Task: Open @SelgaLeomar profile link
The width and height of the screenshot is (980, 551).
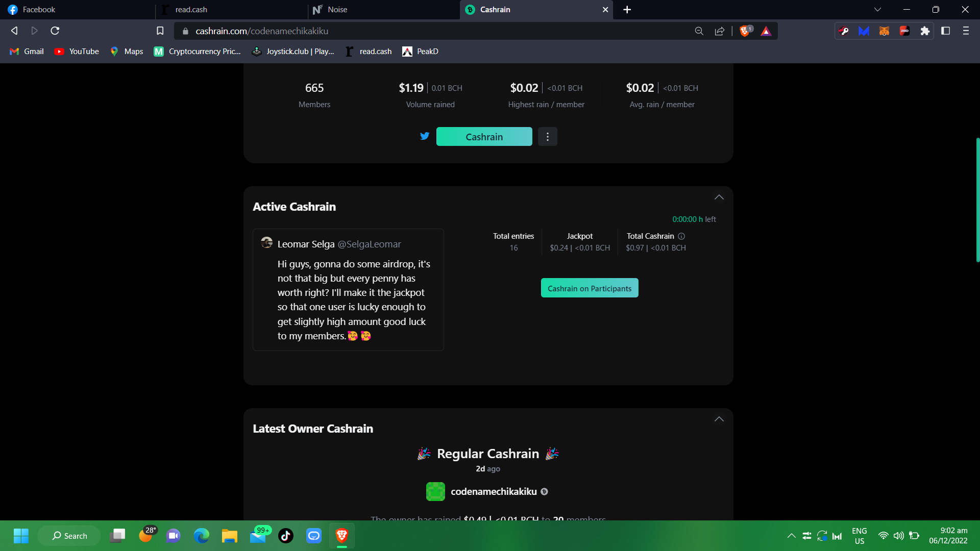Action: [370, 244]
